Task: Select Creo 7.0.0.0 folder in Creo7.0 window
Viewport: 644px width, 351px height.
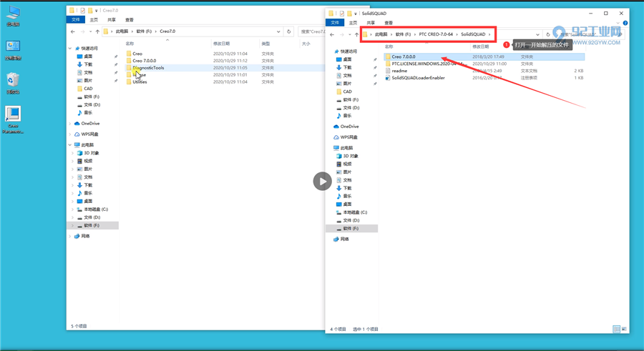Action: click(x=144, y=61)
